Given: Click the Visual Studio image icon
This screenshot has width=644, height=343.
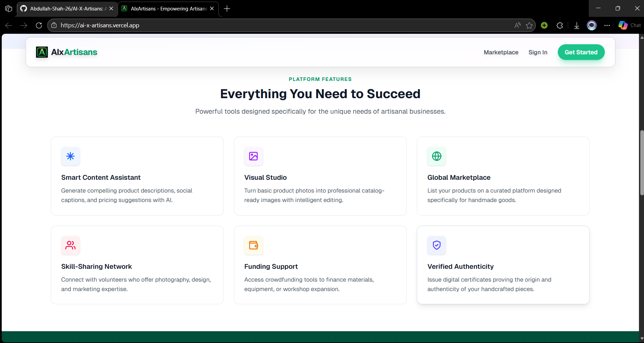Looking at the screenshot, I should tap(253, 156).
